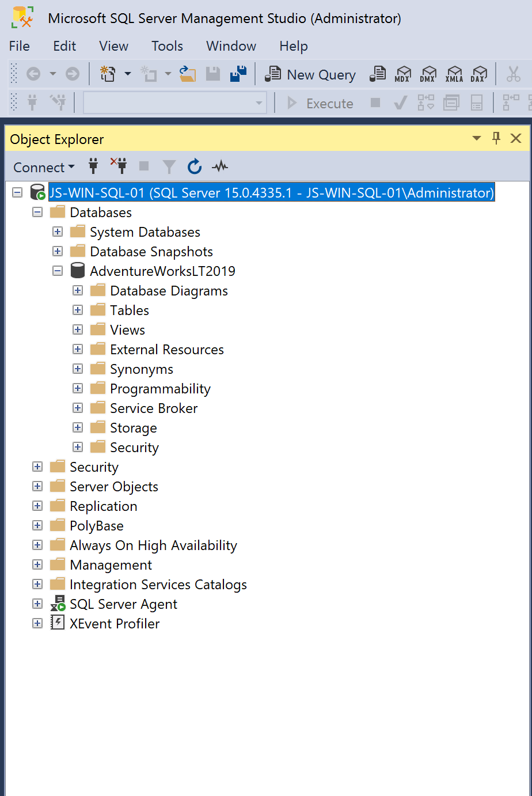Viewport: 532px width, 796px height.
Task: Open the Tools menu
Action: click(167, 46)
